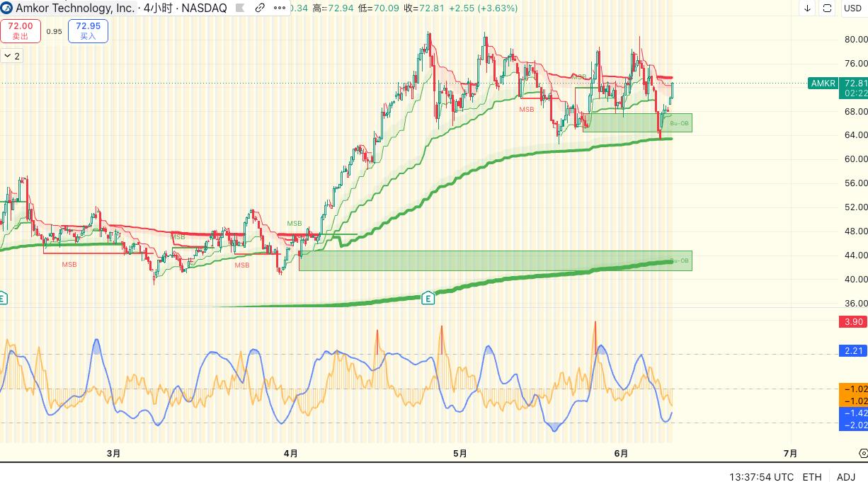This screenshot has height=482, width=868.
Task: Click the earnings E marker at left edge
Action: 3,297
